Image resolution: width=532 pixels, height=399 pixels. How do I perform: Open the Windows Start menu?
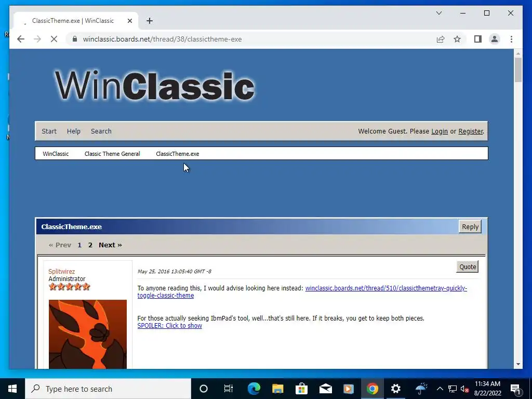tap(12, 389)
